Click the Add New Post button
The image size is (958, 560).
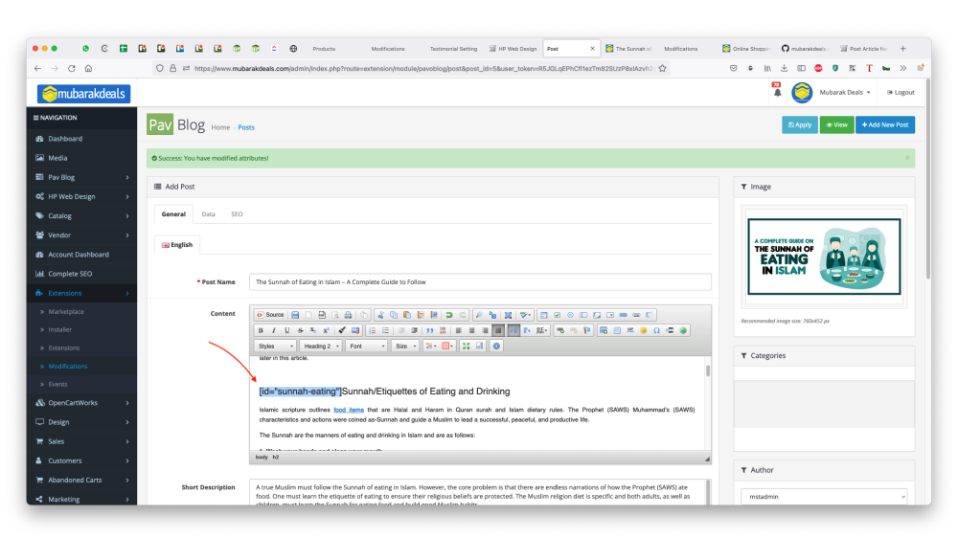(x=884, y=124)
